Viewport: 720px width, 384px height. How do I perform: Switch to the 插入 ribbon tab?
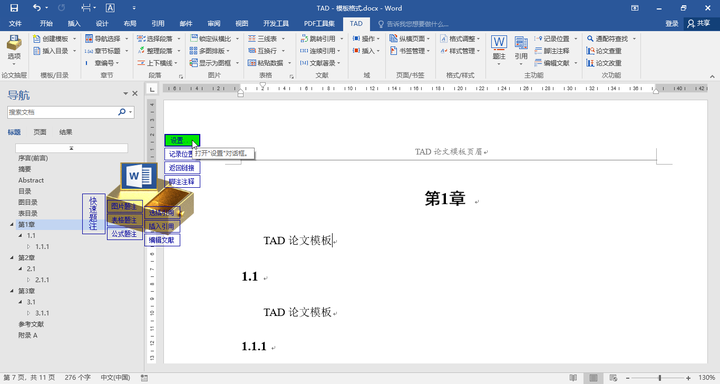click(74, 23)
